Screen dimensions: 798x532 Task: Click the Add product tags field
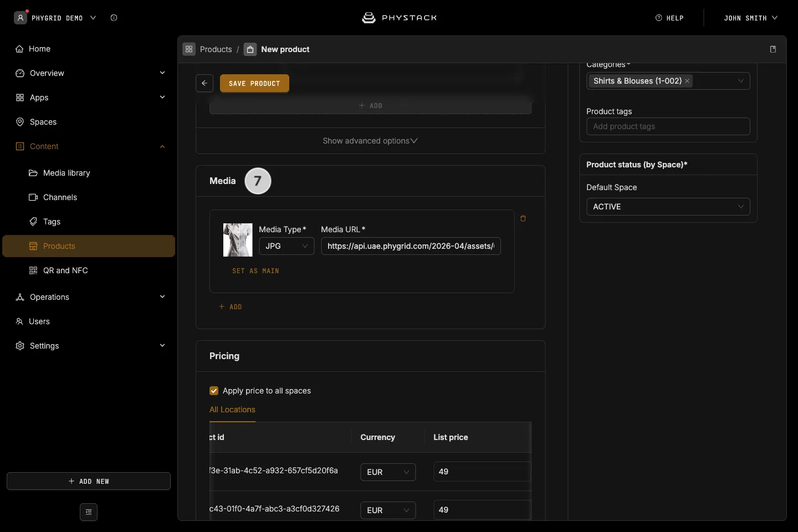pyautogui.click(x=668, y=126)
